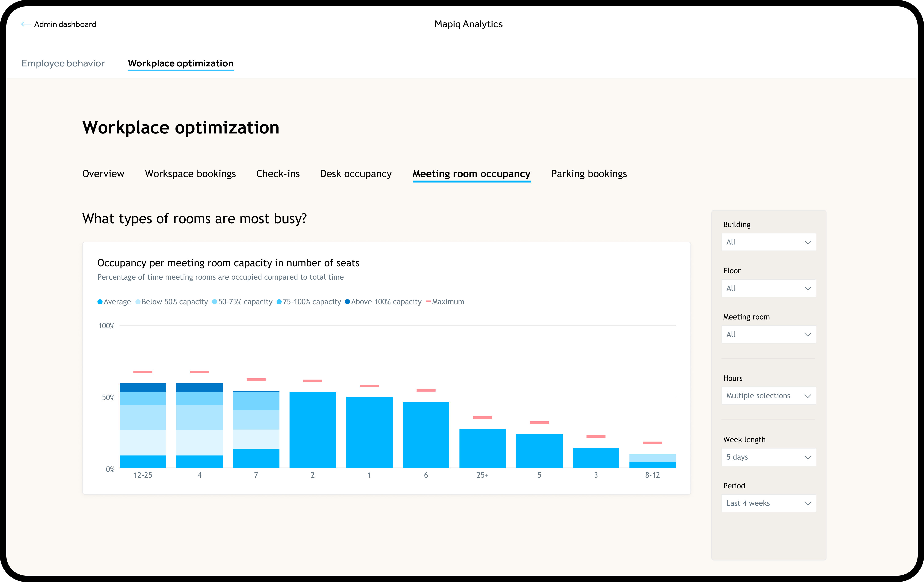Open the Building filter dropdown
Image resolution: width=924 pixels, height=582 pixels.
click(768, 242)
